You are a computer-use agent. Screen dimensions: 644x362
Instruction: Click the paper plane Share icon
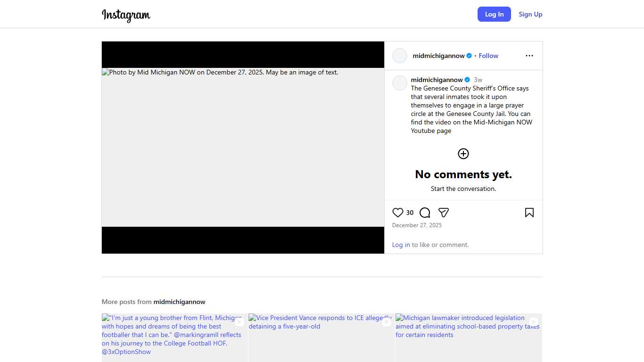coord(443,213)
